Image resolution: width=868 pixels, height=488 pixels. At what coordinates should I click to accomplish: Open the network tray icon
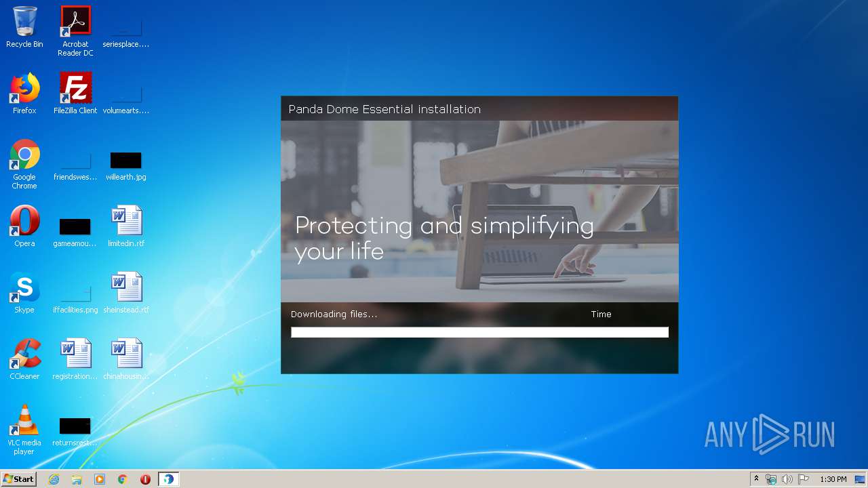point(771,479)
